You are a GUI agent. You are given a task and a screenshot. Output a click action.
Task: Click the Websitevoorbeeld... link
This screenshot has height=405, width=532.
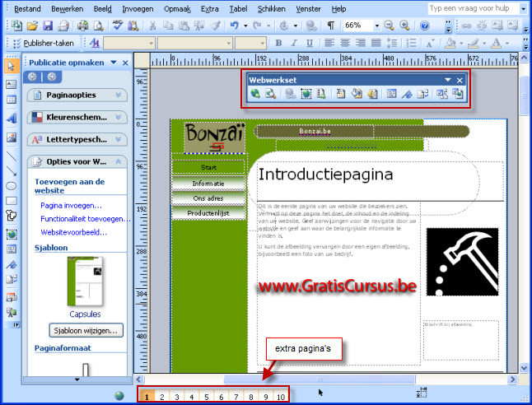[x=73, y=233]
